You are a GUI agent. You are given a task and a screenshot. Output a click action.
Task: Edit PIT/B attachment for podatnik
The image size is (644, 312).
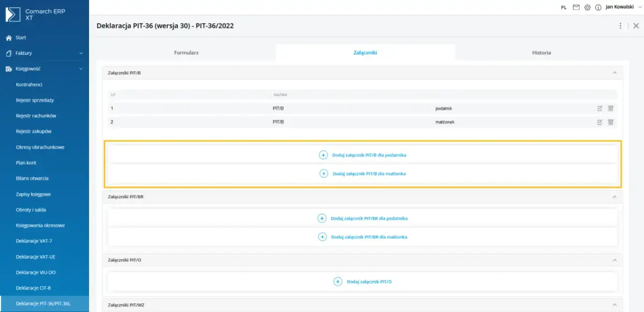(600, 108)
